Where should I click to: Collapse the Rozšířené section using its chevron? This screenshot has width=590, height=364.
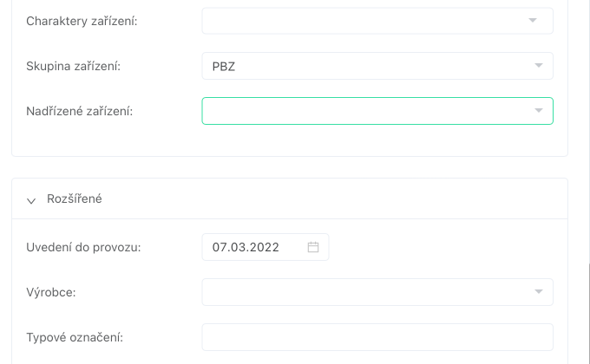tap(32, 199)
